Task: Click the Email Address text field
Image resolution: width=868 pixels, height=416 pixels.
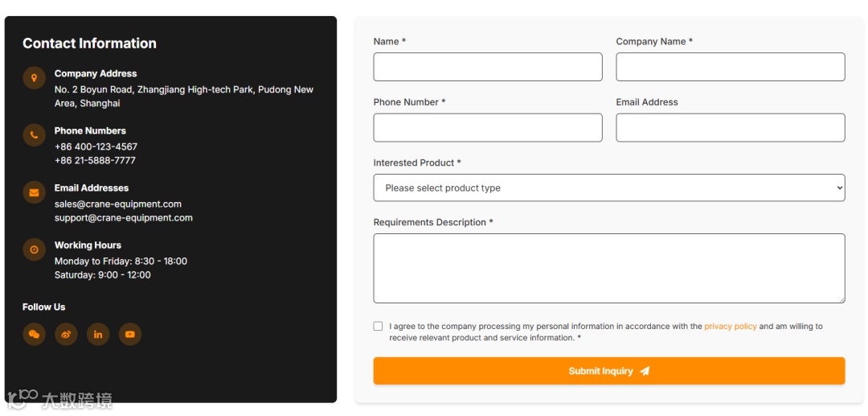Action: [x=730, y=127]
